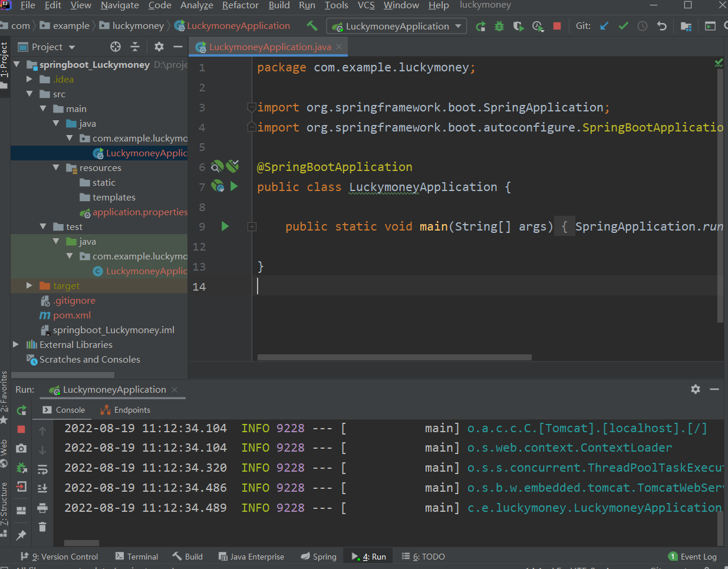Click the editor horizontal scrollbar
The image size is (728, 569).
(x=394, y=357)
